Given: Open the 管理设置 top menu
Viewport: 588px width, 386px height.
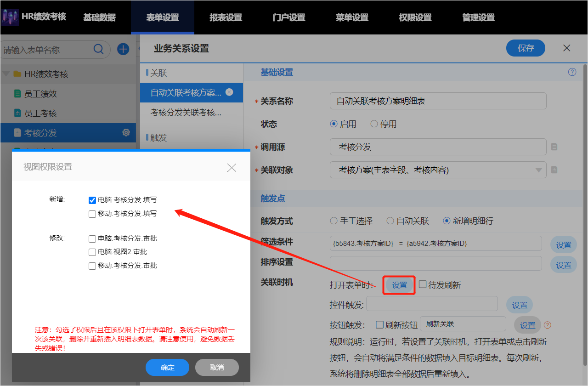Looking at the screenshot, I should (x=478, y=17).
